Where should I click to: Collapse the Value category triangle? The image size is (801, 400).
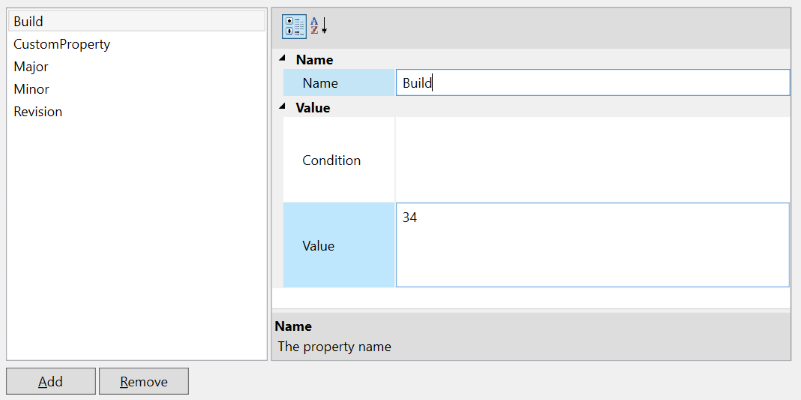[282, 107]
